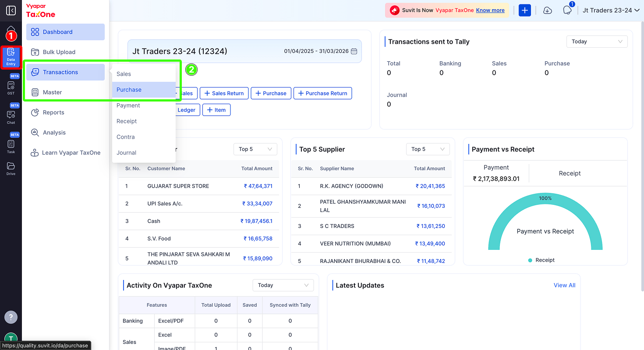The image size is (644, 350).
Task: Open the Jt Traders 23-24 company dropdown
Action: tap(611, 10)
